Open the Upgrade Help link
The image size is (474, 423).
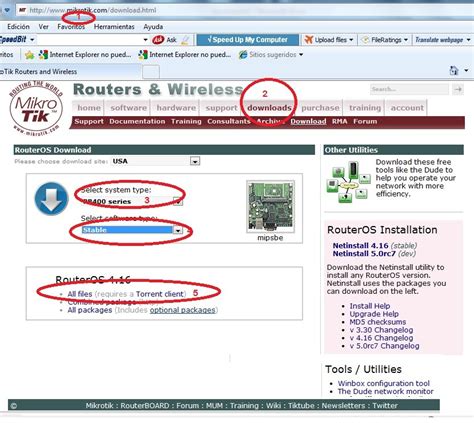pos(374,314)
